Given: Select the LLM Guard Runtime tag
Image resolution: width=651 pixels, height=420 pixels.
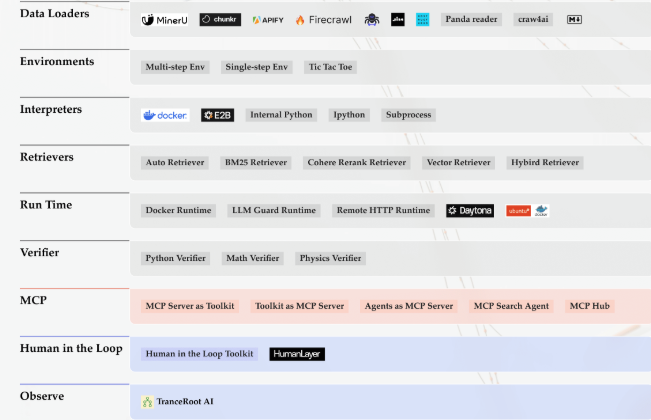Looking at the screenshot, I should pos(274,210).
